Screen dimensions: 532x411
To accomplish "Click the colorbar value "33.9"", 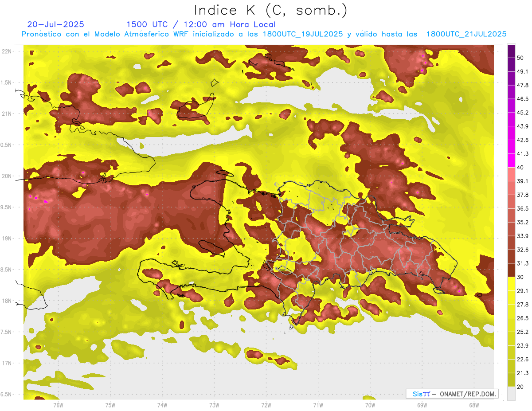I will (522, 236).
